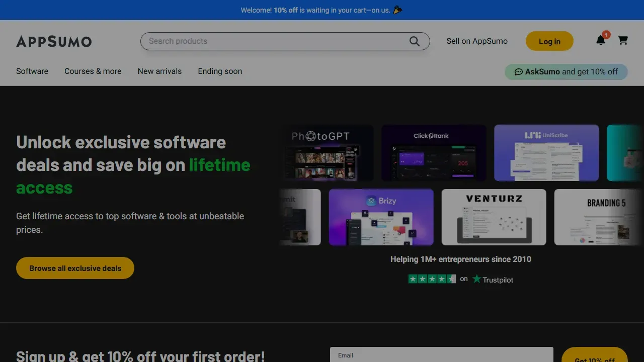
Task: Click the Trustpilot logo
Action: click(x=493, y=280)
